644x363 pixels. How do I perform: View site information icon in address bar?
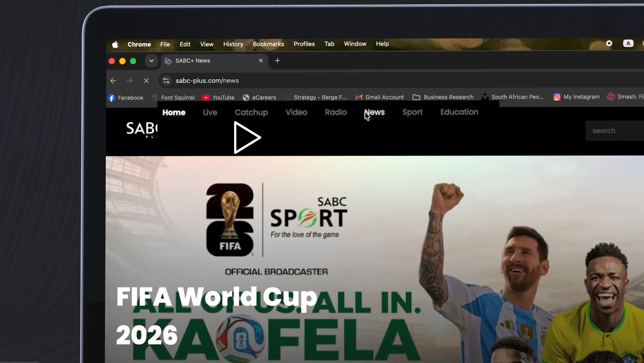pyautogui.click(x=166, y=81)
